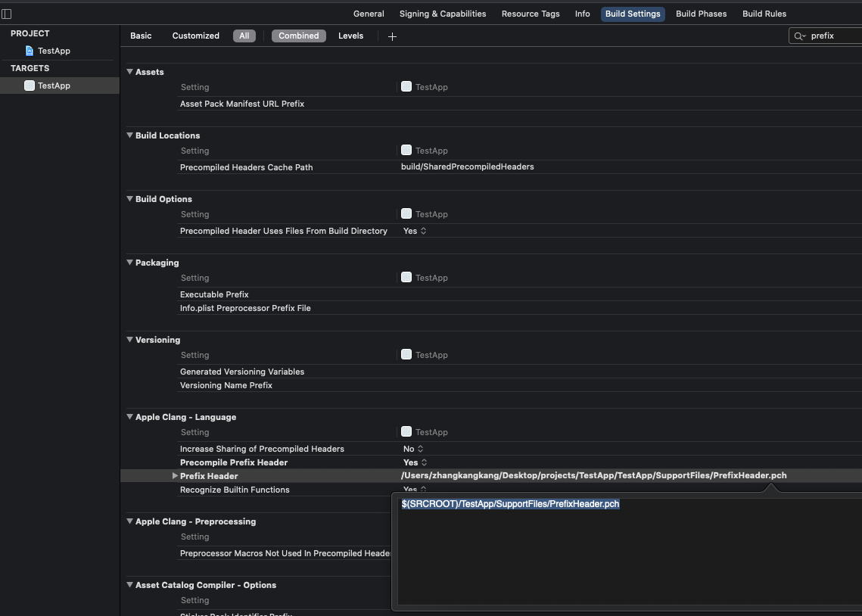Image resolution: width=862 pixels, height=616 pixels.
Task: Open the Build Phases tab
Action: pos(701,14)
